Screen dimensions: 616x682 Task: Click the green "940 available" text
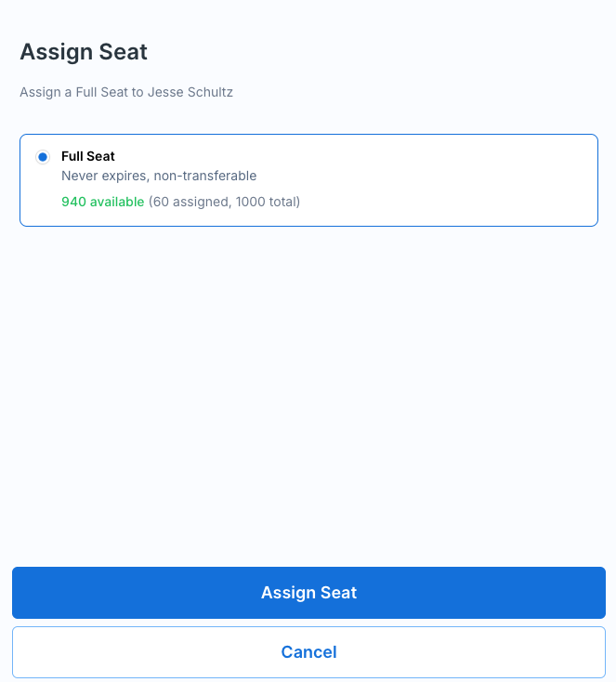coord(103,202)
